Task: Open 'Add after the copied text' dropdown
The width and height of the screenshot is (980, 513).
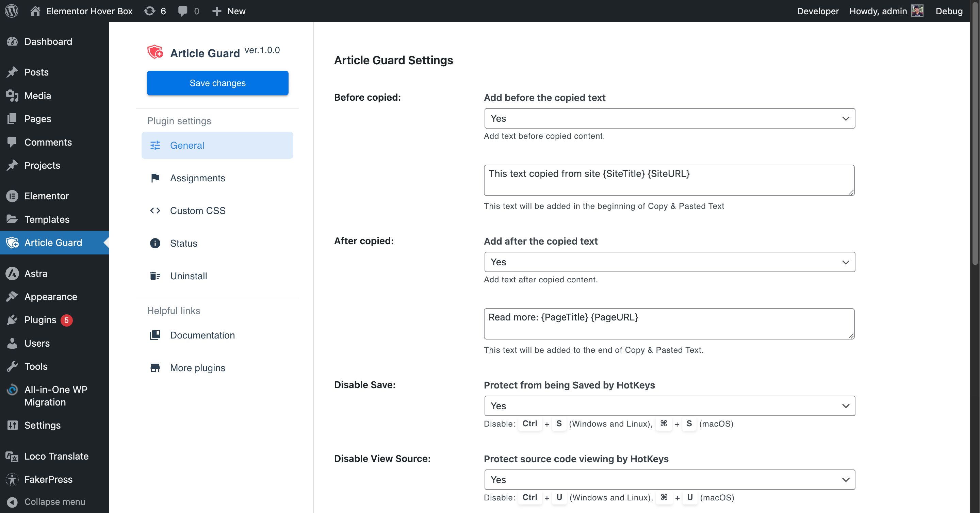Action: tap(670, 262)
